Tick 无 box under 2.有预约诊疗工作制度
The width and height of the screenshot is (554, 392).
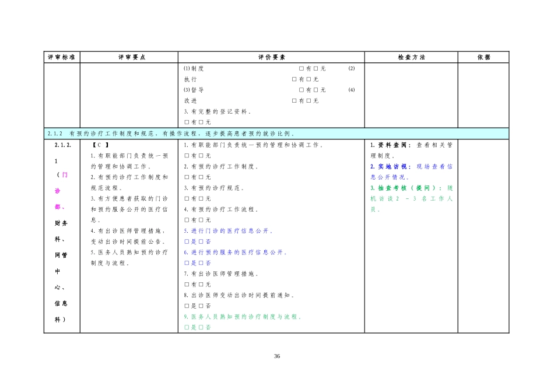tap(201, 177)
